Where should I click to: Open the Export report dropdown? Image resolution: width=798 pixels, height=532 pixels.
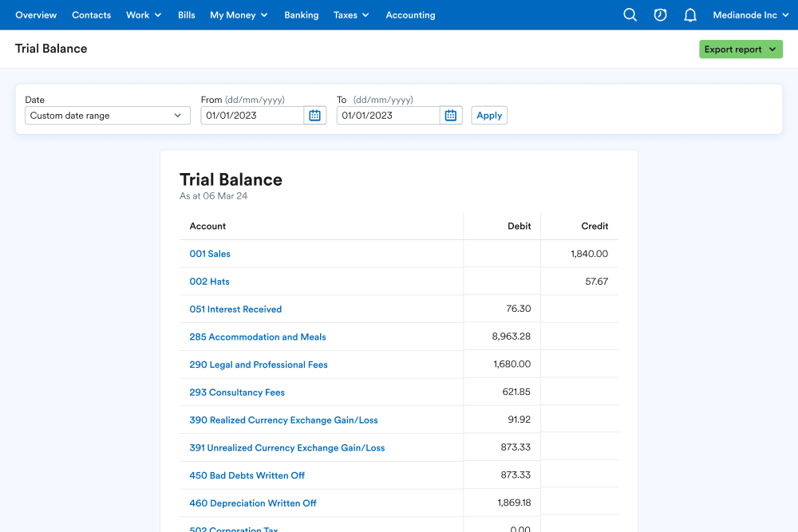pos(741,49)
